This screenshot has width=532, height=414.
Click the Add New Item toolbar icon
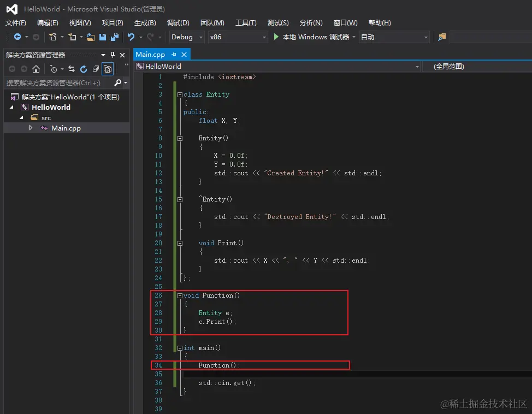pyautogui.click(x=72, y=37)
